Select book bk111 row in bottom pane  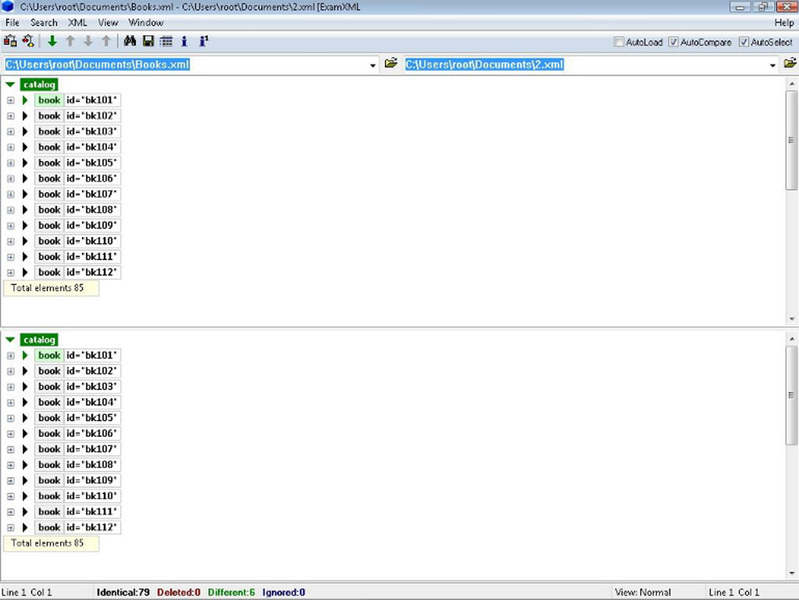(77, 512)
